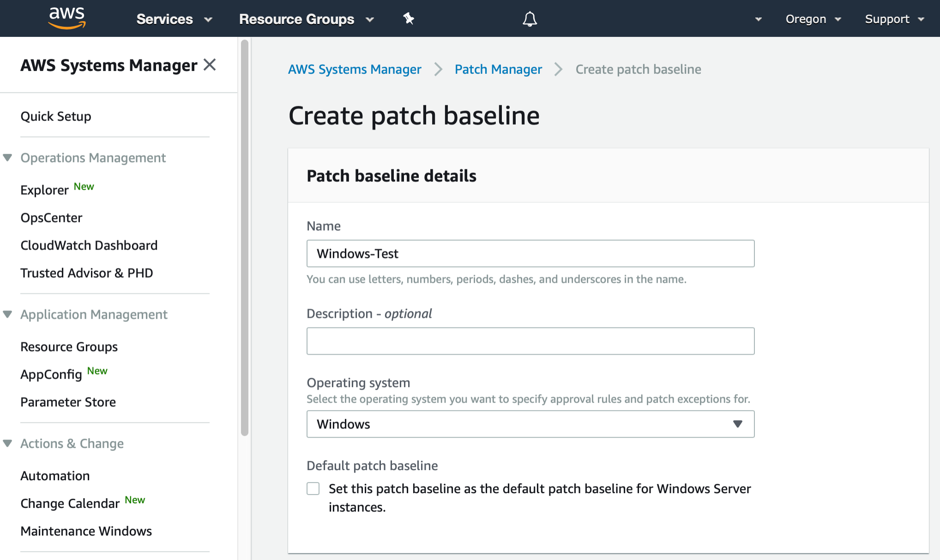Open the Oregon region selector
This screenshot has width=940, height=560.
pos(813,19)
